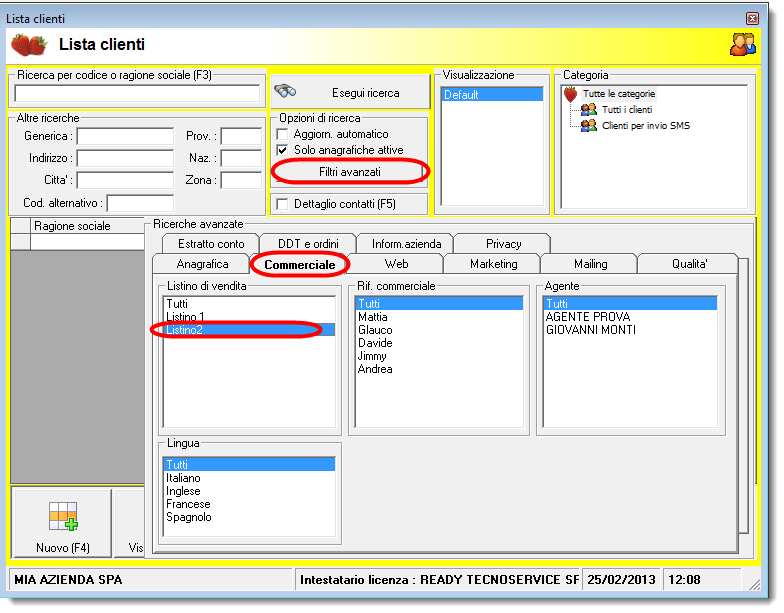Click the Esegui ricerca button
Screen dimensions: 784x613
coord(350,92)
